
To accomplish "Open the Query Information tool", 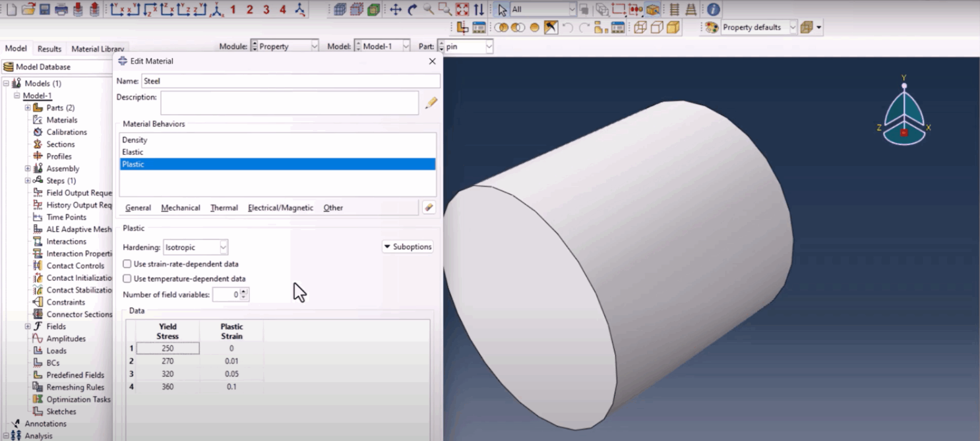I will click(x=712, y=9).
